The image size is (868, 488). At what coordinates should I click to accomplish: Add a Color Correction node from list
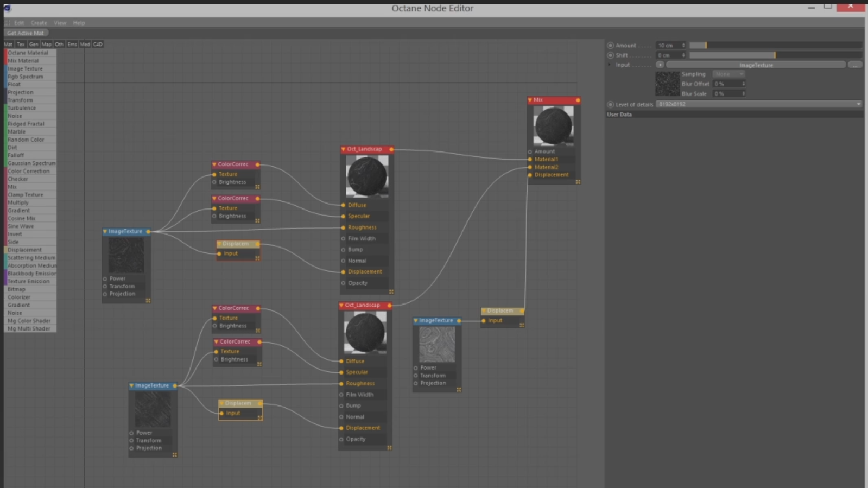(30, 171)
